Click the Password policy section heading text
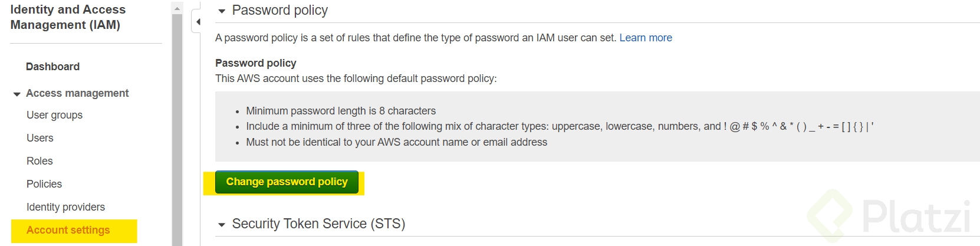The image size is (980, 246). [279, 11]
